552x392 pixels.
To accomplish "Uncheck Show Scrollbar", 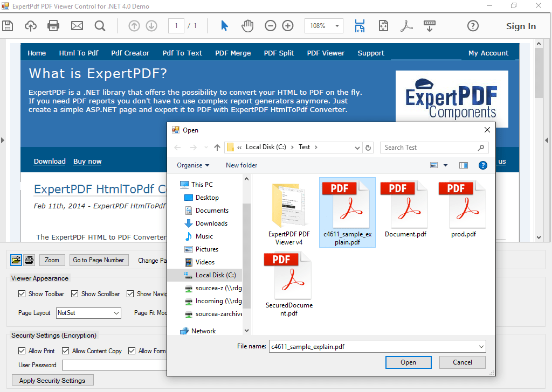I will (74, 293).
